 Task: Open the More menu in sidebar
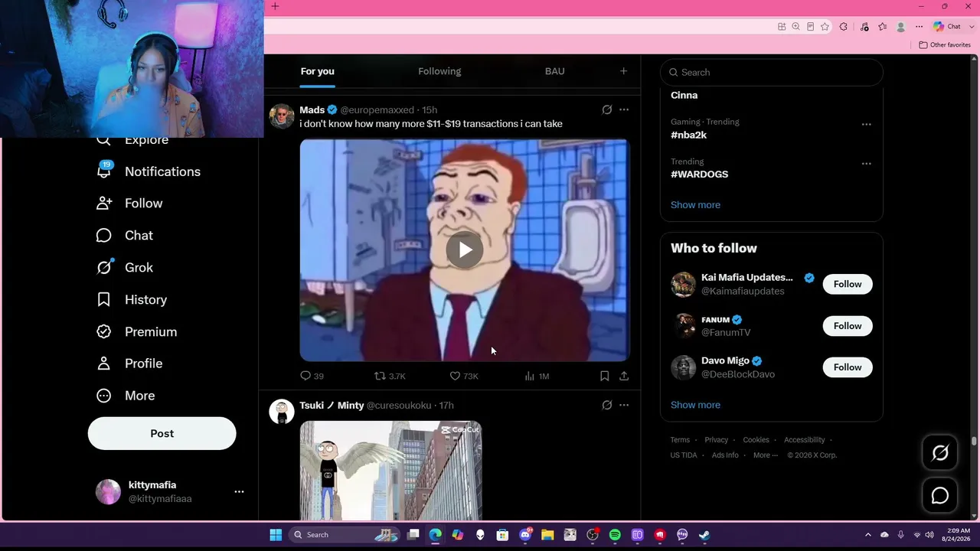click(125, 396)
